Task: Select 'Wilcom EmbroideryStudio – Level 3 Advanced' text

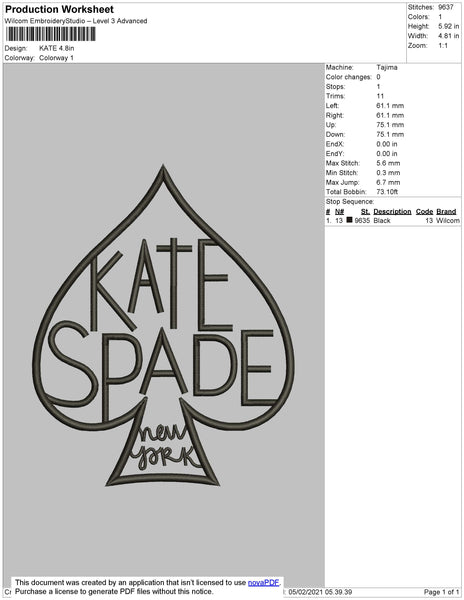Action: click(x=76, y=21)
